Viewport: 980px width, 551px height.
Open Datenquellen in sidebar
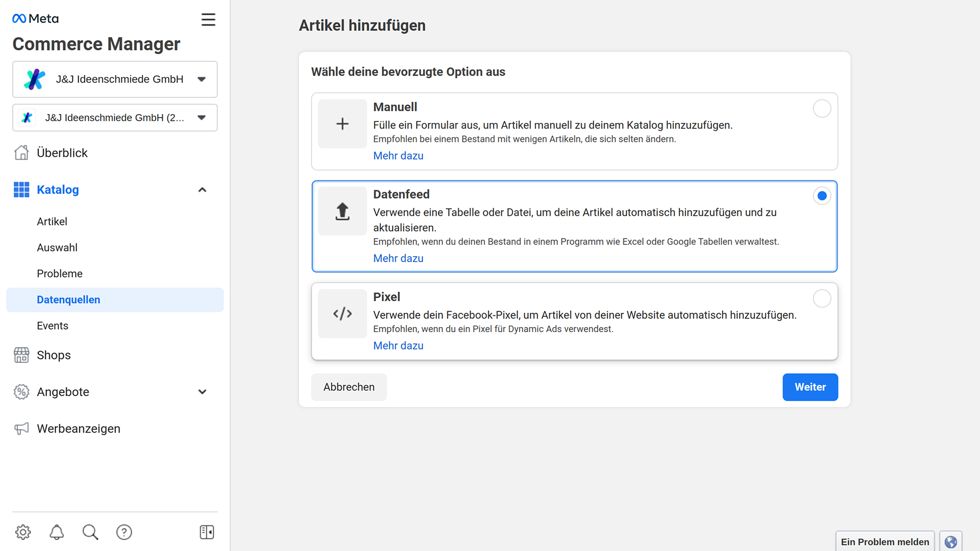(x=68, y=300)
